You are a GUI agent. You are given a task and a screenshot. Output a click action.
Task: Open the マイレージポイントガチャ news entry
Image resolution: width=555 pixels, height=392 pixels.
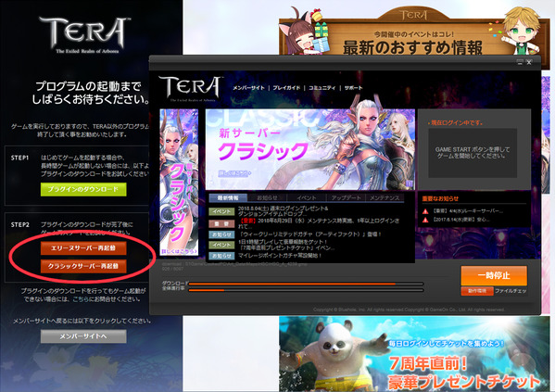280,256
